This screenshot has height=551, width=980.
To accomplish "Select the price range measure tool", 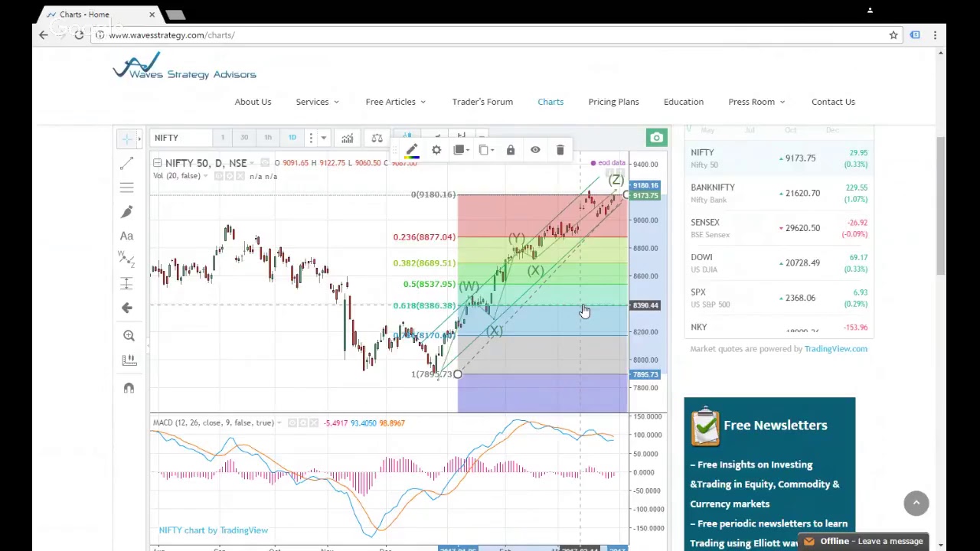I will click(127, 284).
